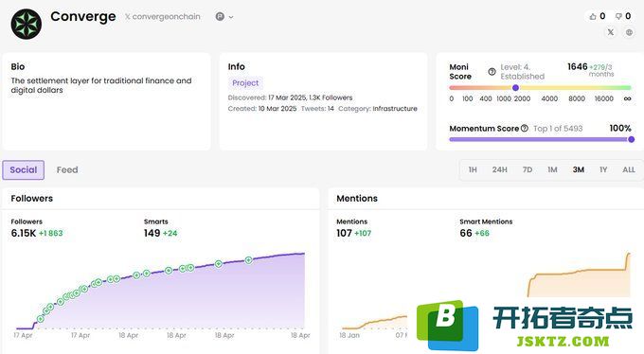644x354 pixels.
Task: Click the purple Project tag
Action: 245,83
